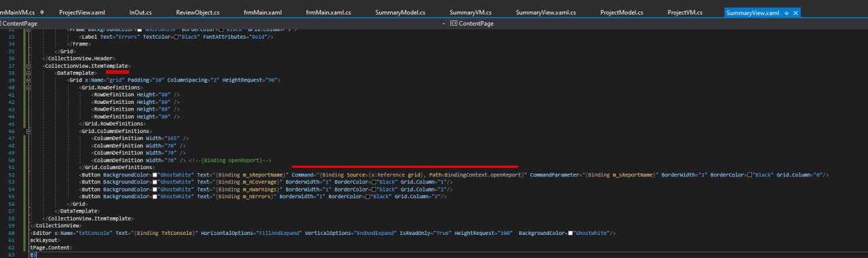
Task: Click GhostWhite color swatch on line 53
Action: point(155,182)
